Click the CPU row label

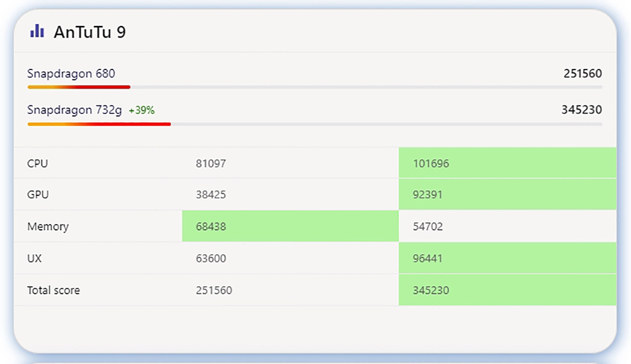37,164
